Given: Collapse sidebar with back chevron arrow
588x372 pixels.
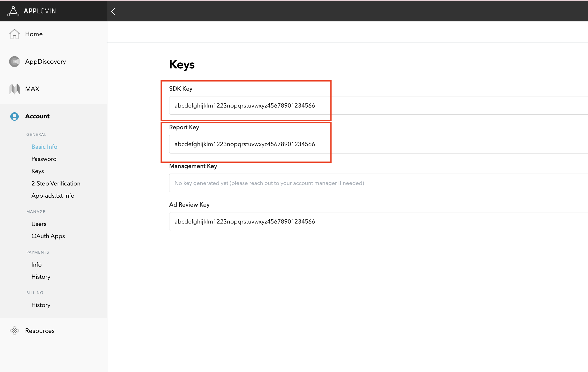Looking at the screenshot, I should (x=113, y=11).
